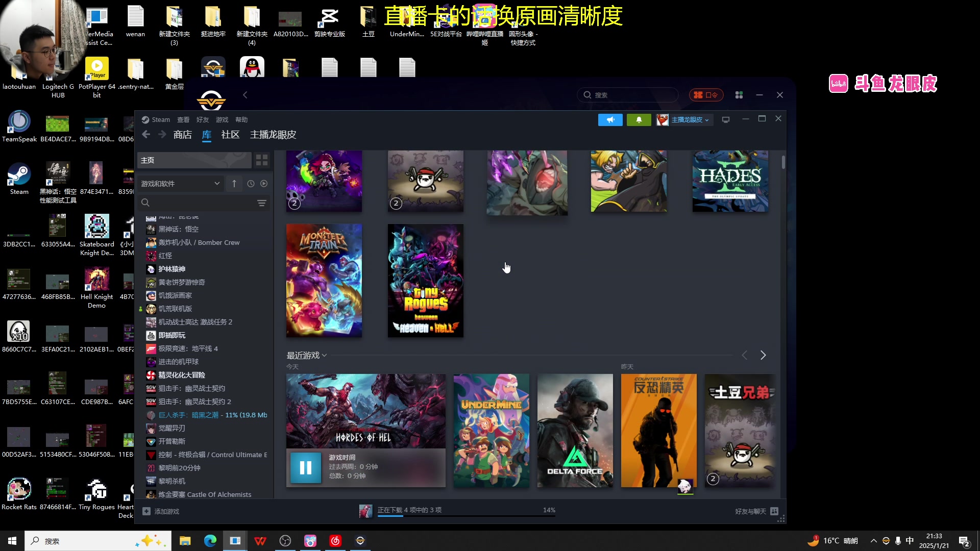Viewport: 980px width, 551px height.
Task: Select 炼金要塞 Castle Of Alchemists entry
Action: coord(205,494)
